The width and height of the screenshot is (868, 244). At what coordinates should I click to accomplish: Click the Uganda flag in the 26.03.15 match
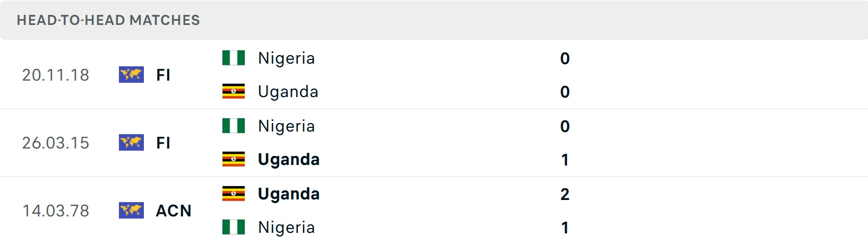tap(234, 160)
